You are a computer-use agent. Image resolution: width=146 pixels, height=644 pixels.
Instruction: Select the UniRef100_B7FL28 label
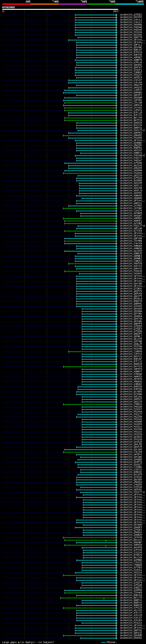point(131,113)
